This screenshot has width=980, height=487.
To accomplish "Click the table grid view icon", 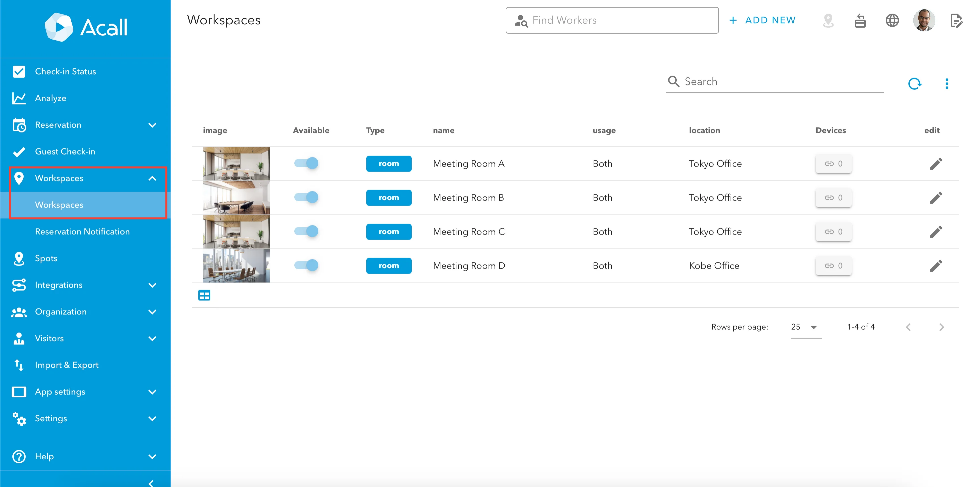I will [x=204, y=295].
